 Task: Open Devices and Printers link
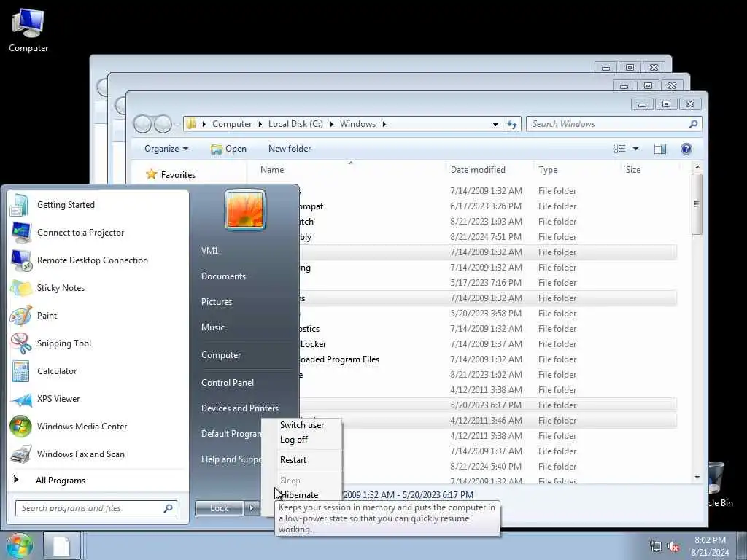[239, 408]
